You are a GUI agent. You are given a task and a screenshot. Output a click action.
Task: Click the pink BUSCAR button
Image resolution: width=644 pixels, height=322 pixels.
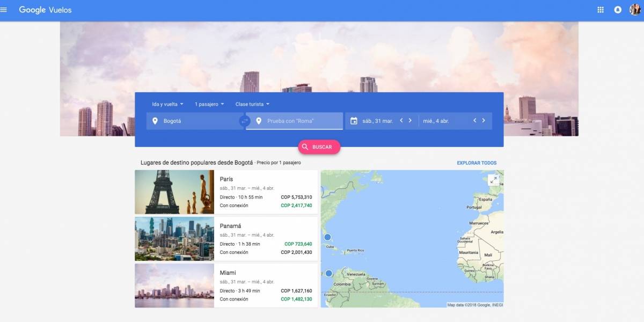pos(319,147)
